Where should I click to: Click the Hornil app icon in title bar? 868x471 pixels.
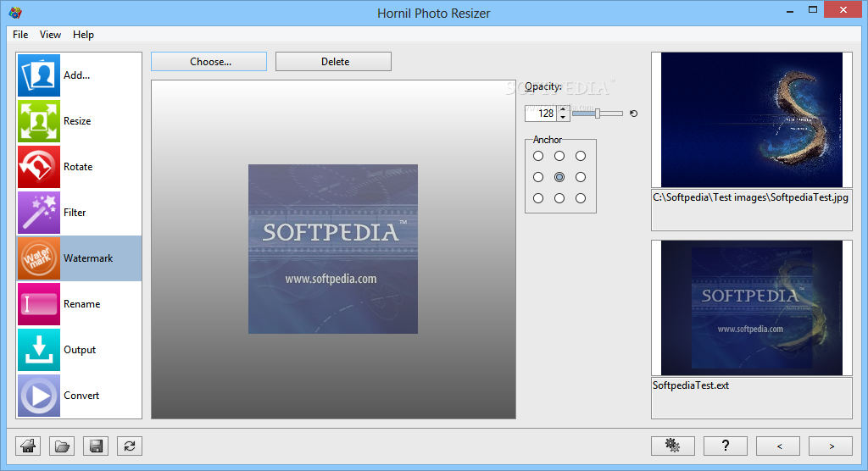pyautogui.click(x=15, y=12)
